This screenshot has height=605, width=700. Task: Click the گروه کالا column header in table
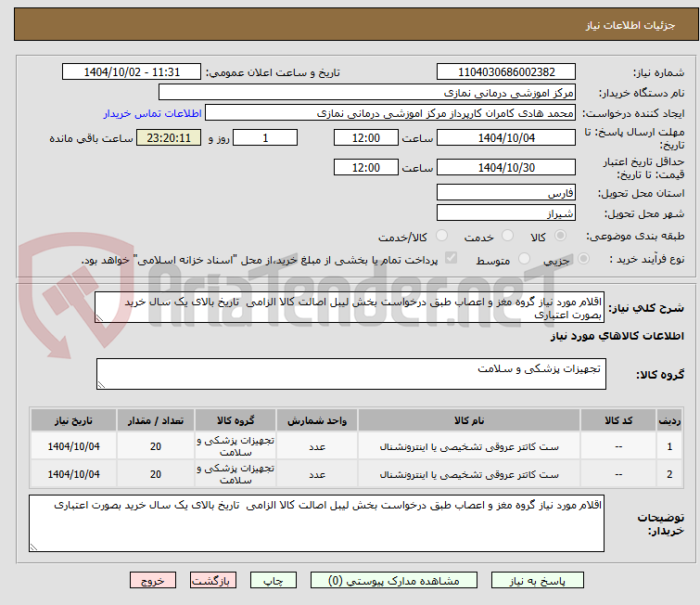tap(235, 420)
